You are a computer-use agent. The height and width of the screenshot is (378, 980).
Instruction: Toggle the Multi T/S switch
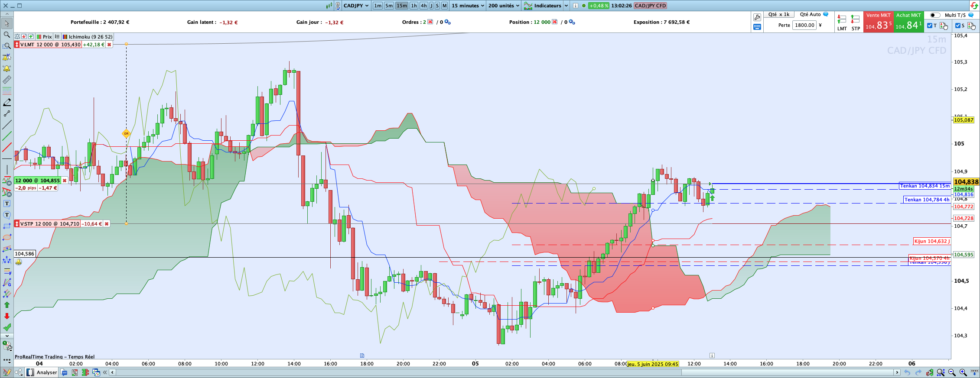click(935, 15)
